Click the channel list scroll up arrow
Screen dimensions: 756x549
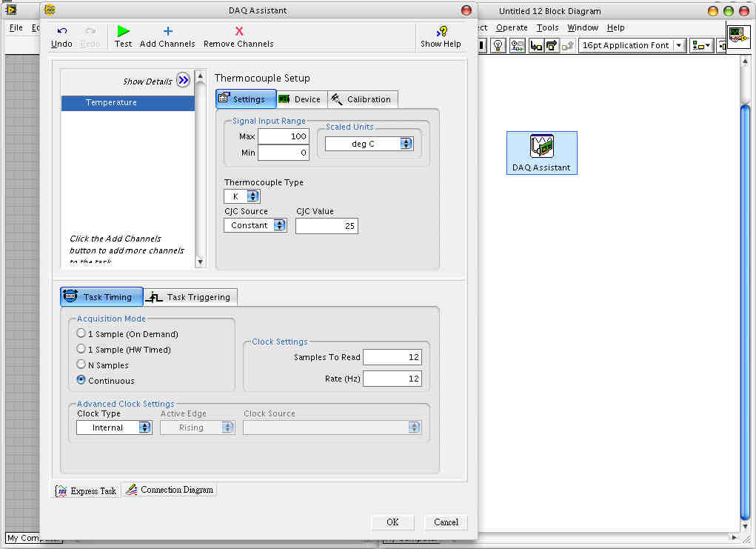coord(201,76)
